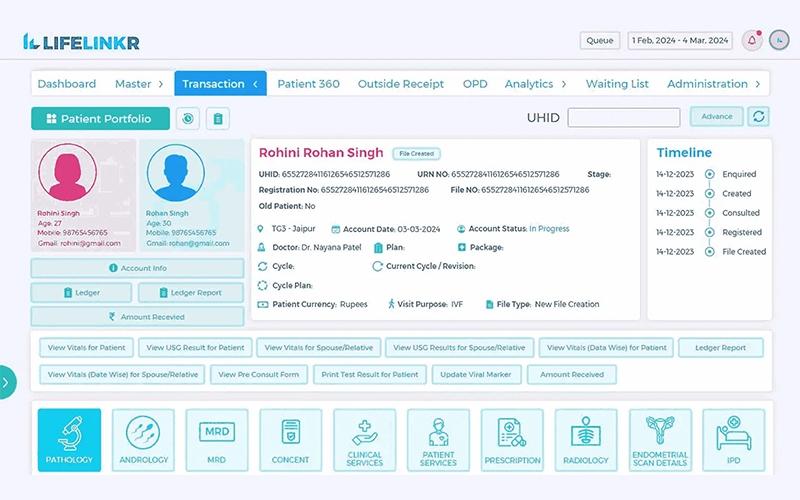The image size is (800, 500).
Task: Select Rohini Singh's pink avatar
Action: (x=67, y=172)
